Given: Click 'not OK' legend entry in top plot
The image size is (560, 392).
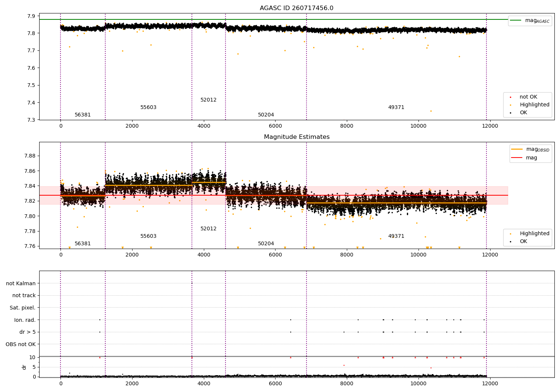Looking at the screenshot, I should tap(528, 97).
